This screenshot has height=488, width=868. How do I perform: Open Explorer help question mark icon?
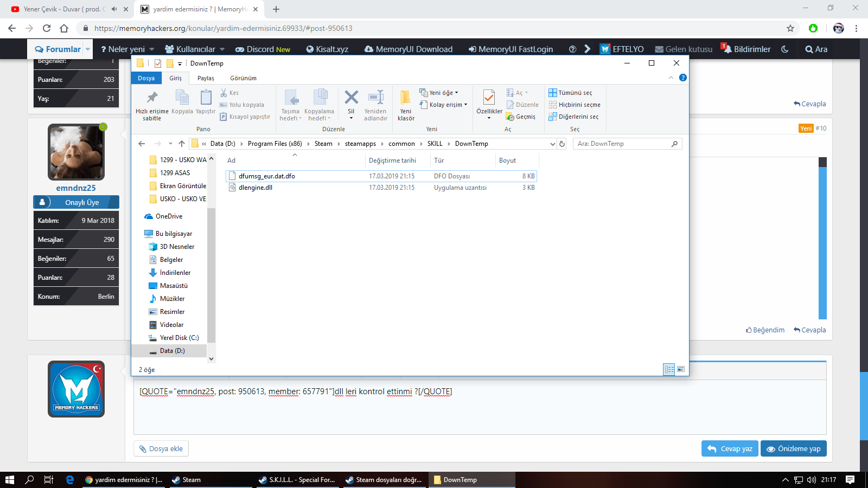(x=683, y=78)
